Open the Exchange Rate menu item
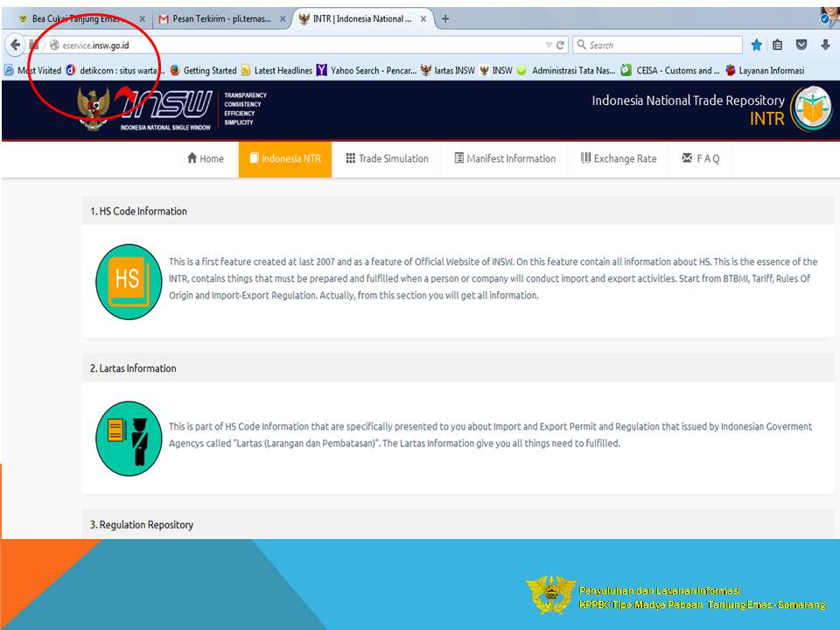The width and height of the screenshot is (840, 630). coord(619,158)
